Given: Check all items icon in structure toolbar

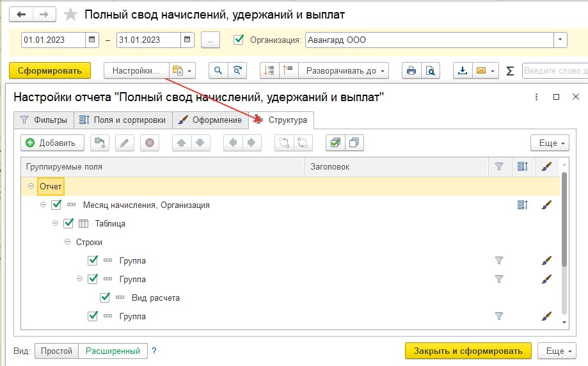Looking at the screenshot, I should [x=335, y=143].
